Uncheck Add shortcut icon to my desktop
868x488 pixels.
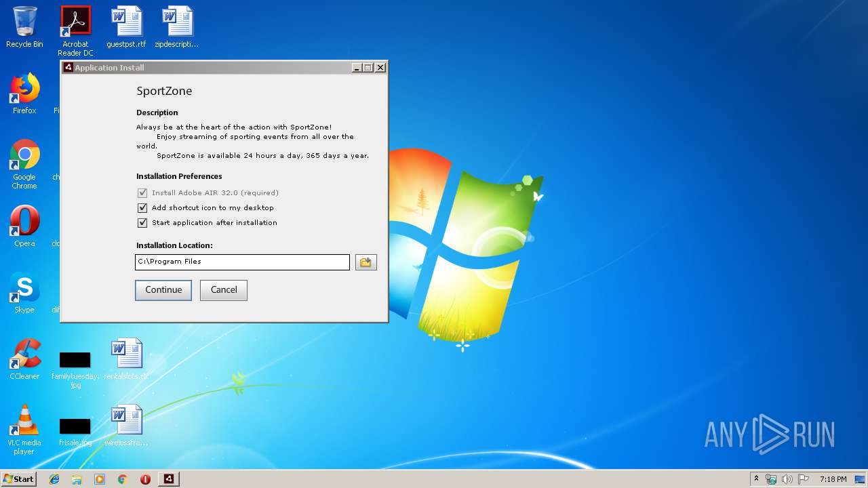[142, 208]
